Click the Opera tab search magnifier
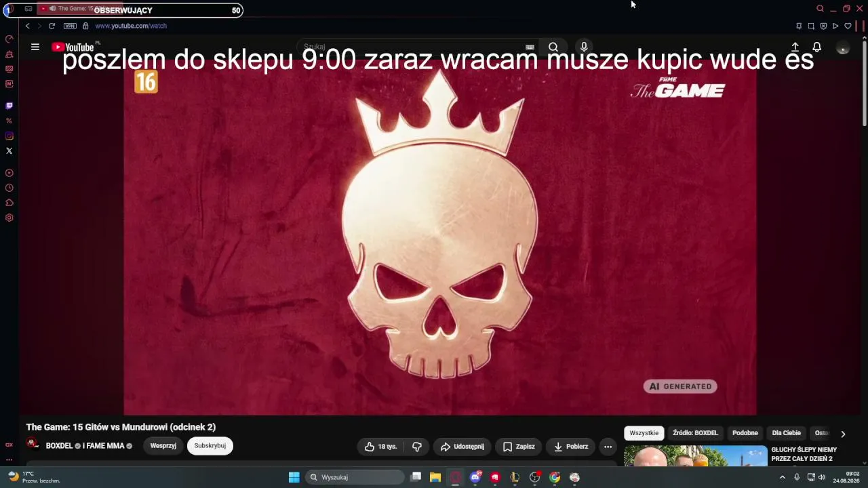 (820, 9)
